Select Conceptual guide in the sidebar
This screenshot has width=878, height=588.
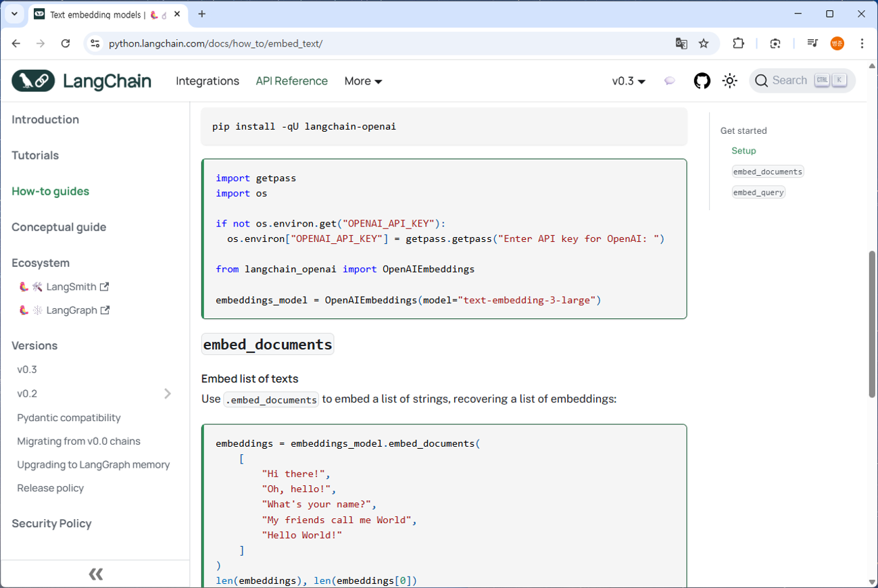[x=59, y=227]
